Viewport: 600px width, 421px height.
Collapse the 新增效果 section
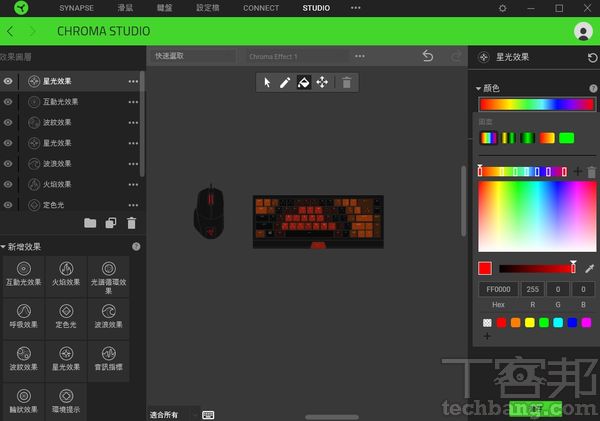coord(3,247)
